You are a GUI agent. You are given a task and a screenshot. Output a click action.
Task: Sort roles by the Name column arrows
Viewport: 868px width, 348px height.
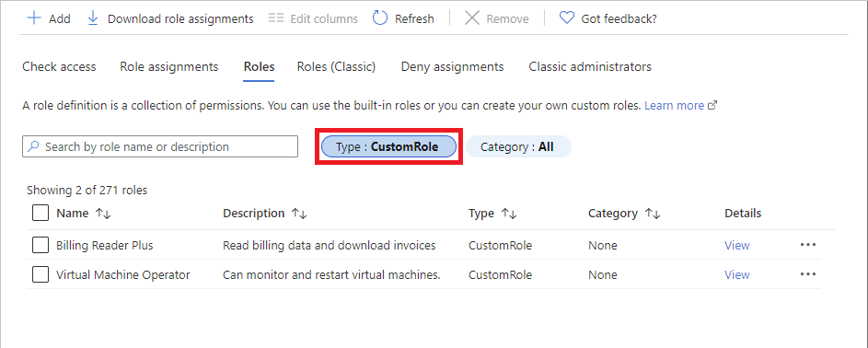103,214
